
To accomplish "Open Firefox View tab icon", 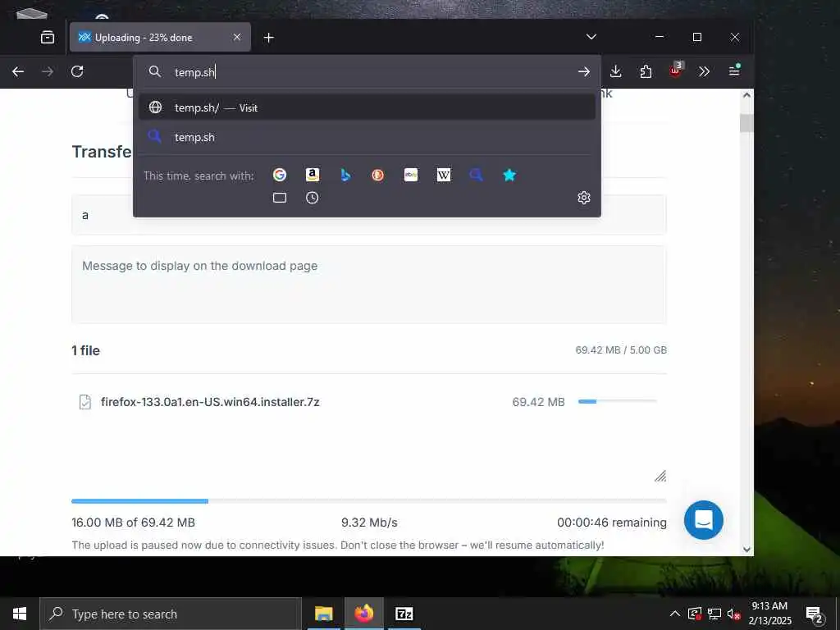I will (48, 38).
